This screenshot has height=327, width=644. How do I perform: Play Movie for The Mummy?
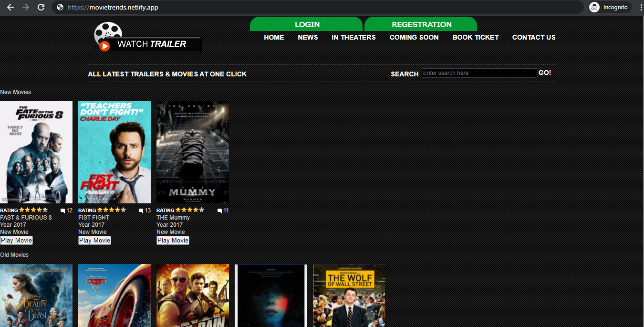pos(173,240)
